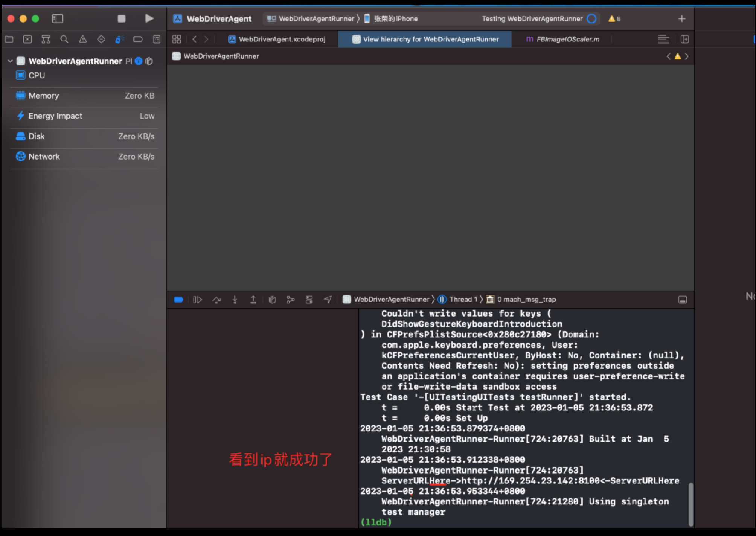
Task: Step out of the function
Action: (x=253, y=300)
